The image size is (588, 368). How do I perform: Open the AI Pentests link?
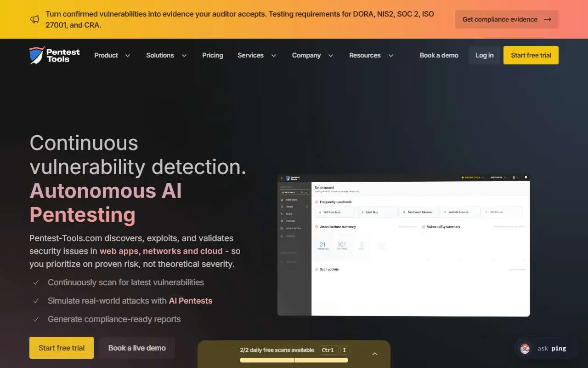[191, 301]
